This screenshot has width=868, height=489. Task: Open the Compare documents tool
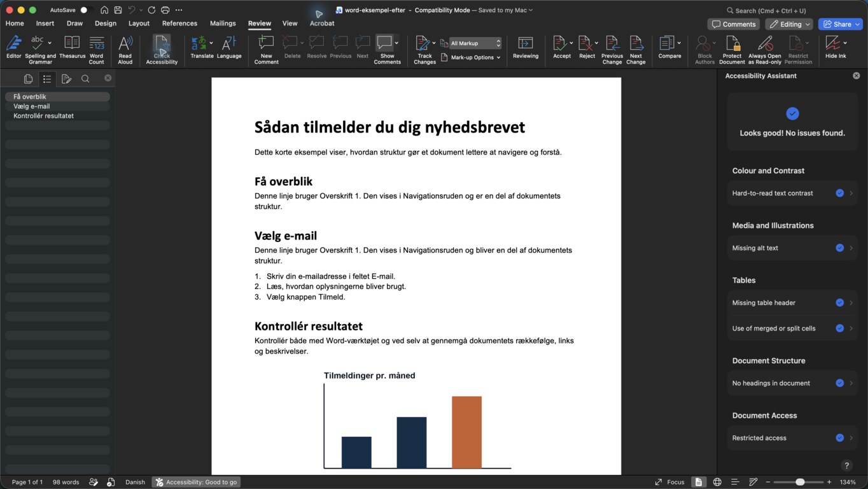(667, 48)
